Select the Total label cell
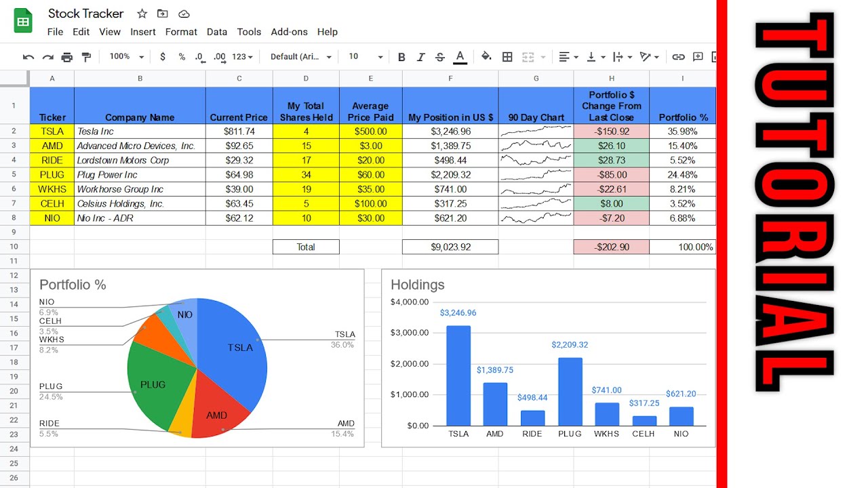The image size is (868, 488). pos(306,247)
